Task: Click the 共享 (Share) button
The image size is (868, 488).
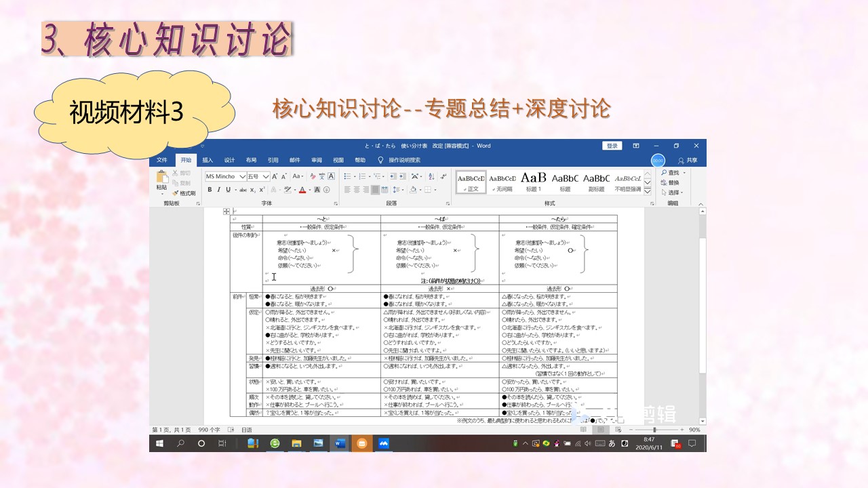Action: (x=687, y=160)
